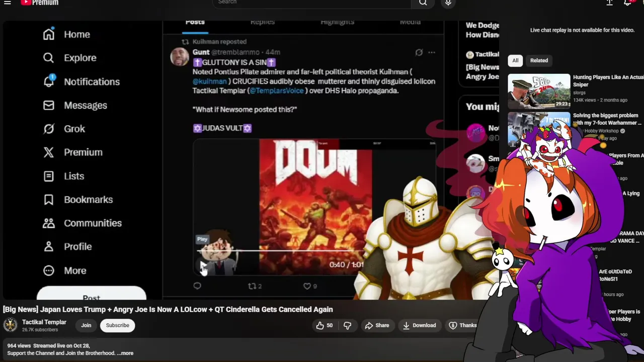
Task: Click the Thanks button
Action: click(x=462, y=325)
